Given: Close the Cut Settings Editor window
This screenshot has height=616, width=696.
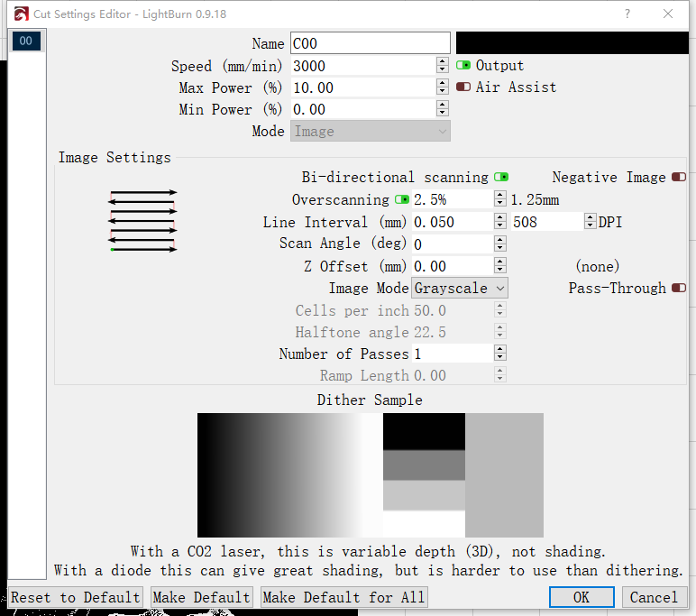Looking at the screenshot, I should (668, 14).
